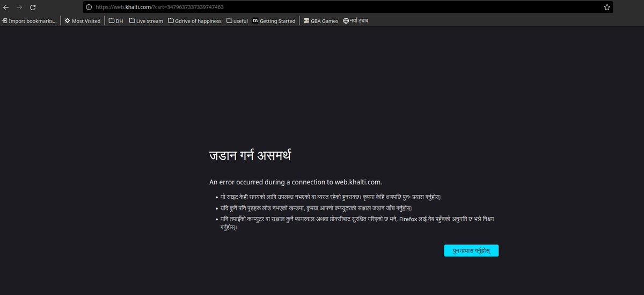Image resolution: width=644 pixels, height=295 pixels.
Task: Go back to the previous page
Action: coord(6,7)
